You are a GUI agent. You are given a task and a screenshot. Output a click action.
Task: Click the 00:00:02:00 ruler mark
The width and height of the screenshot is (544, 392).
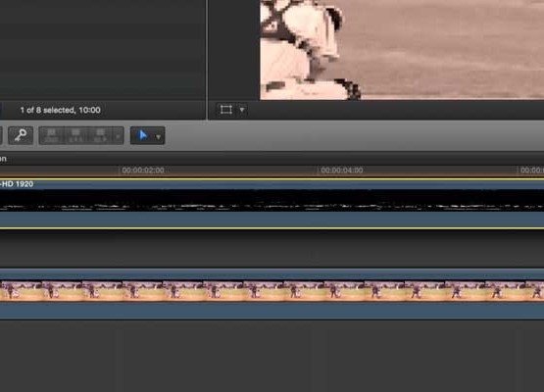click(143, 170)
